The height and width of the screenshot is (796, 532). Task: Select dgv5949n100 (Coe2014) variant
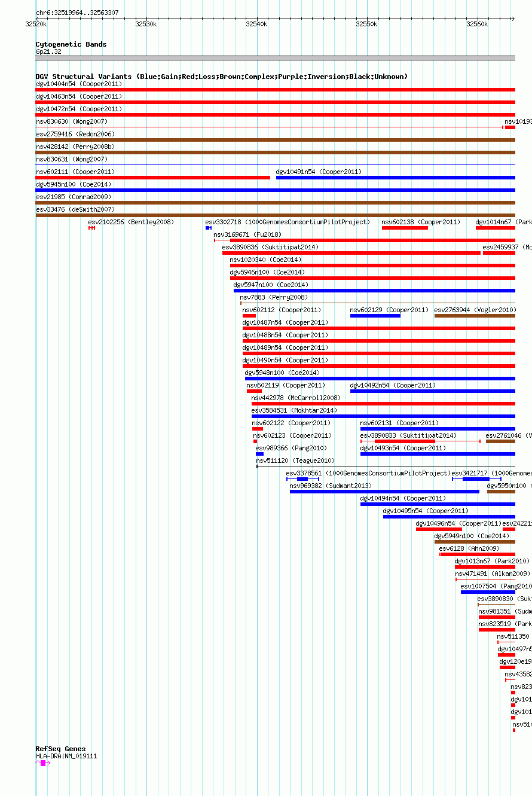[x=475, y=542]
